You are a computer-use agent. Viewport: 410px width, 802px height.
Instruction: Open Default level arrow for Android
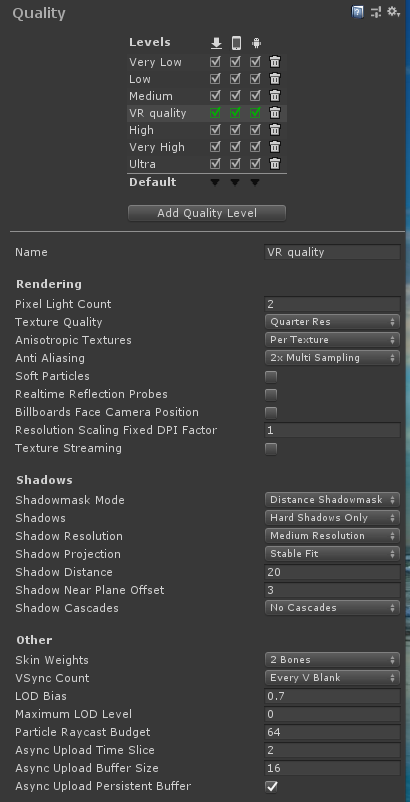click(255, 183)
